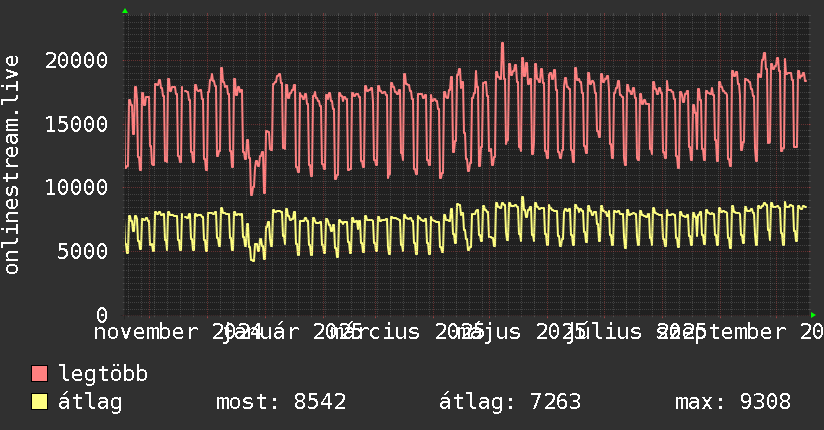824x430 pixels.
Task: Click the 'most: 8542' value
Action: (281, 402)
